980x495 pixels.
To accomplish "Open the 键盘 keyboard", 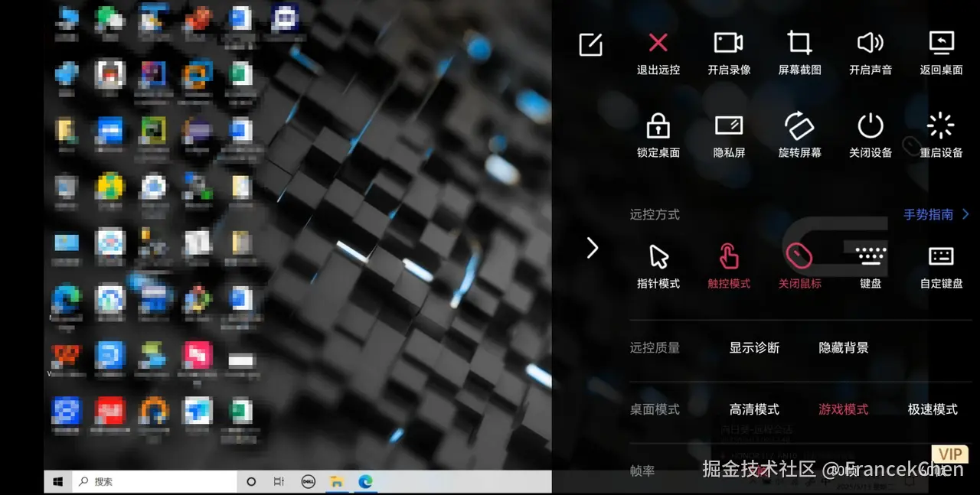I will 871,266.
